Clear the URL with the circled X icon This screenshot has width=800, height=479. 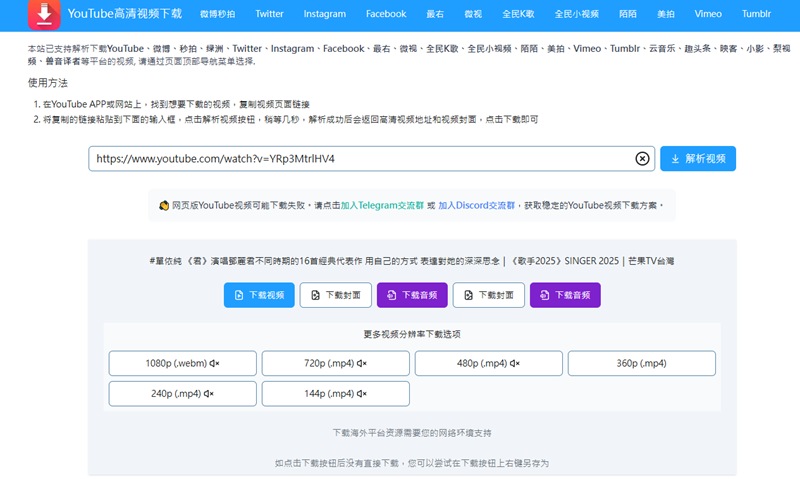(x=642, y=159)
